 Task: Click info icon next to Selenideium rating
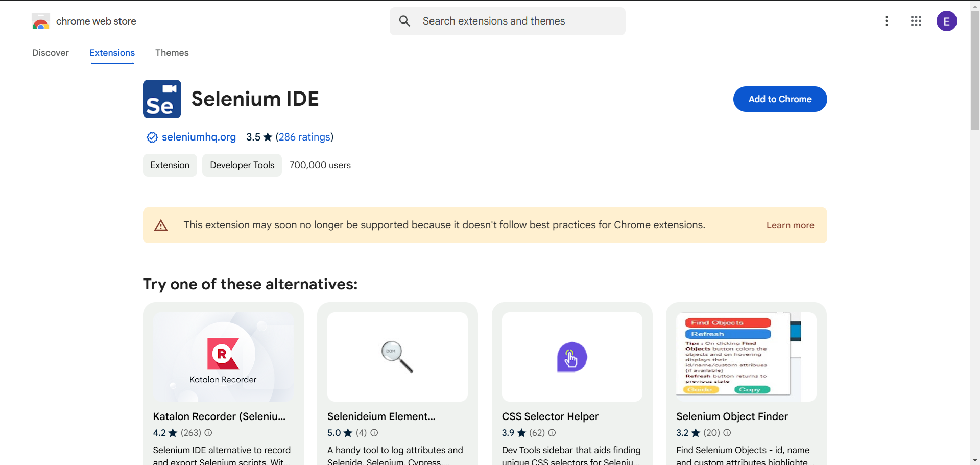(x=374, y=433)
